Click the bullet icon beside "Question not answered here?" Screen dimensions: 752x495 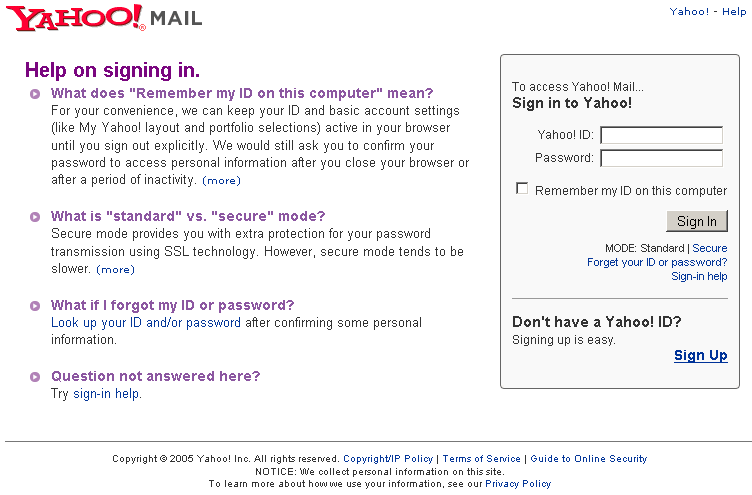tap(35, 377)
